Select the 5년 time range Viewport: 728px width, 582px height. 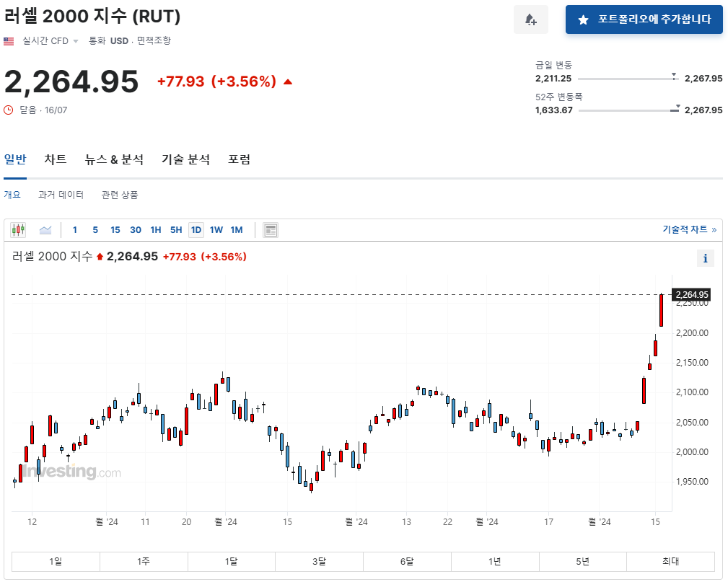[583, 562]
